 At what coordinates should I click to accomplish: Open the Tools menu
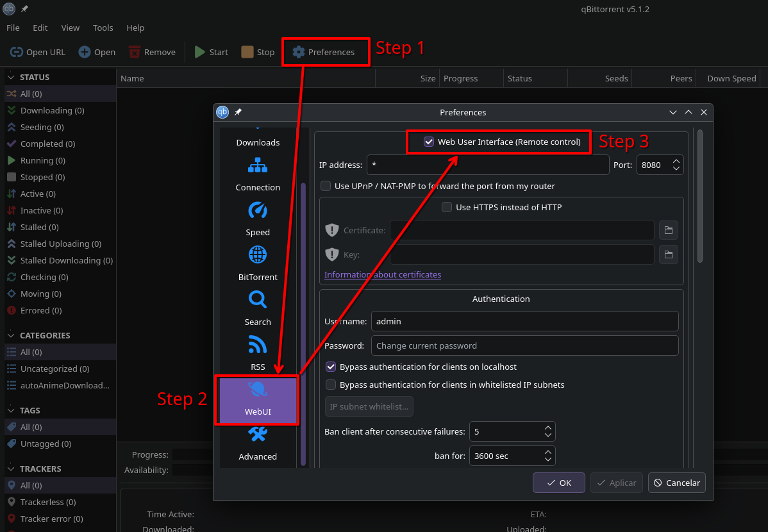click(x=103, y=28)
